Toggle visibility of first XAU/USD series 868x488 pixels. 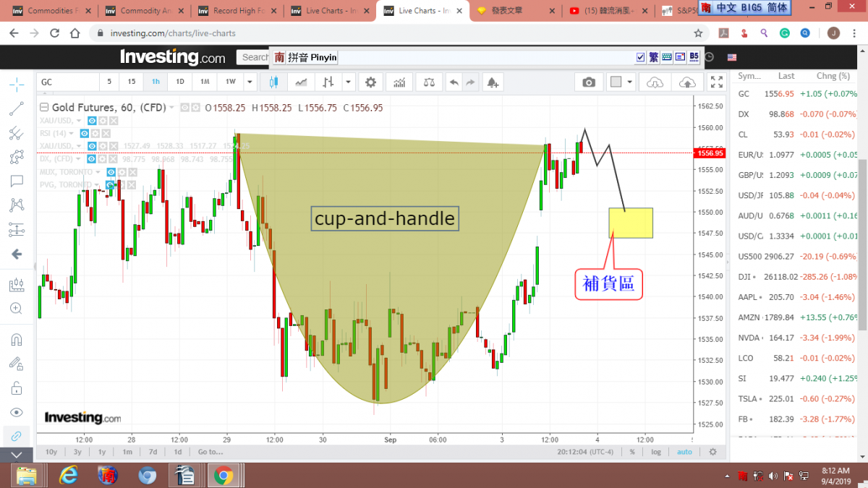coord(92,121)
